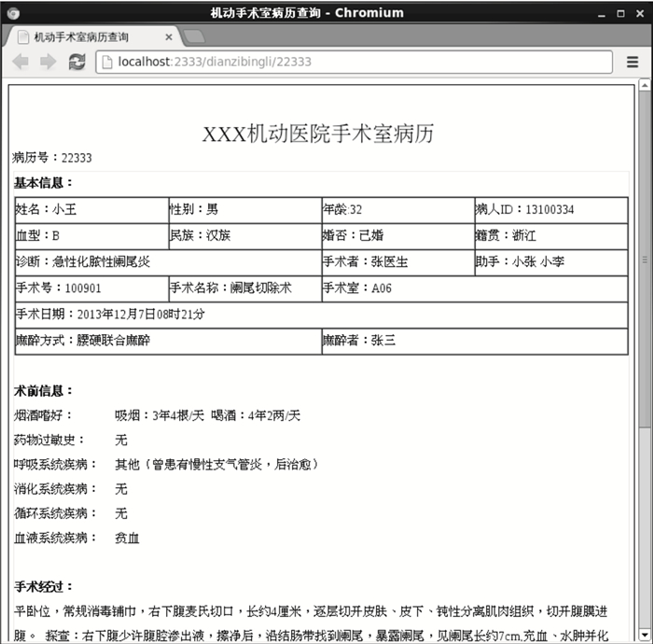Click the browser forward arrow
653x644 pixels.
pos(49,62)
